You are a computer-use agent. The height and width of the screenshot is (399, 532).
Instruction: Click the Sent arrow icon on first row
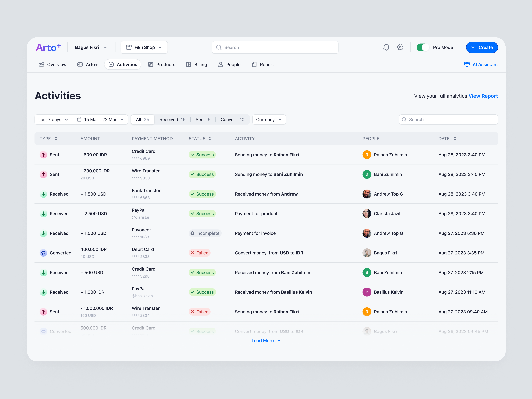coord(43,155)
